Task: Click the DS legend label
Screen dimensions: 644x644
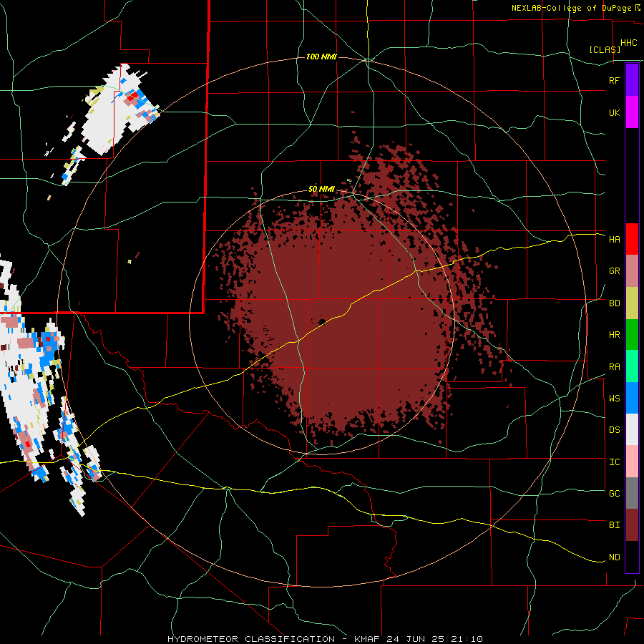Action: [x=614, y=430]
